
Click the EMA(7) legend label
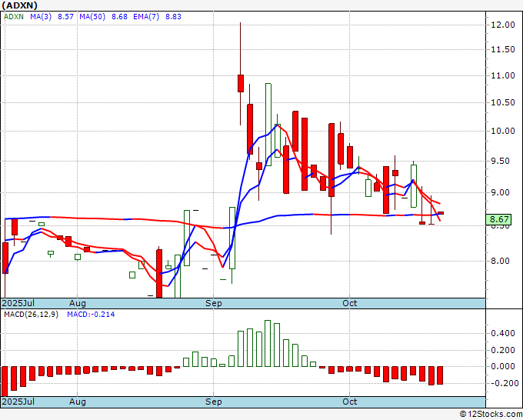[146, 16]
